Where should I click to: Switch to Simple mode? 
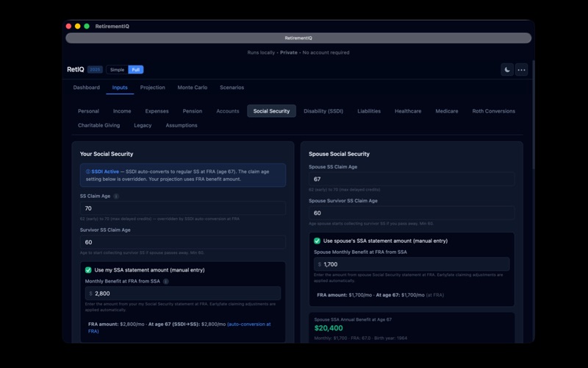[x=117, y=70]
